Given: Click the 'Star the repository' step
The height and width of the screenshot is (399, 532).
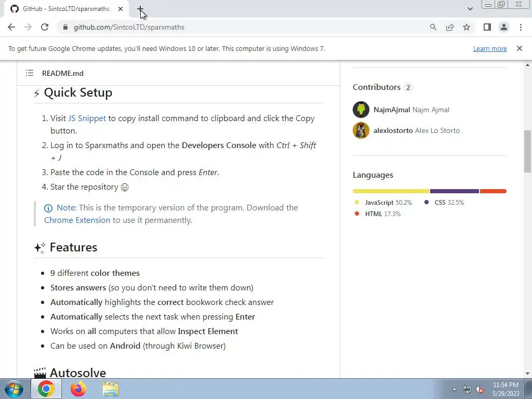Looking at the screenshot, I should 89,187.
